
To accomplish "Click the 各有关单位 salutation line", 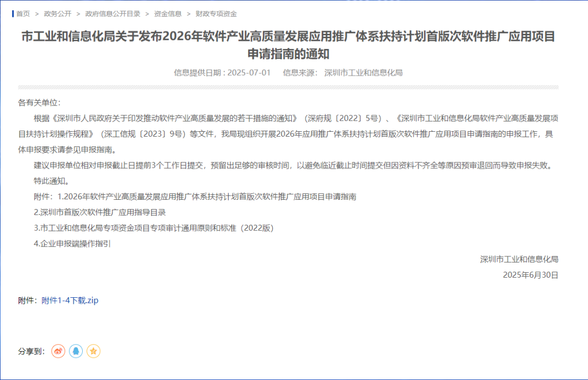I will pyautogui.click(x=40, y=102).
